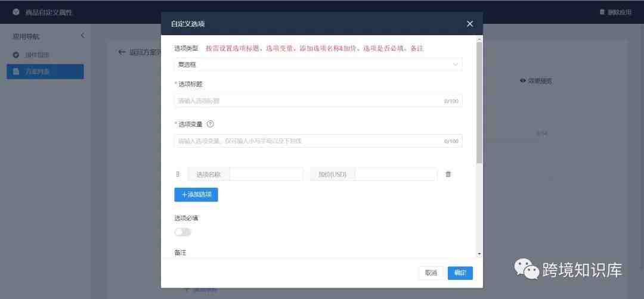The image size is (644, 299).
Task: Click the help icon next to 选项变量
Action: 210,124
